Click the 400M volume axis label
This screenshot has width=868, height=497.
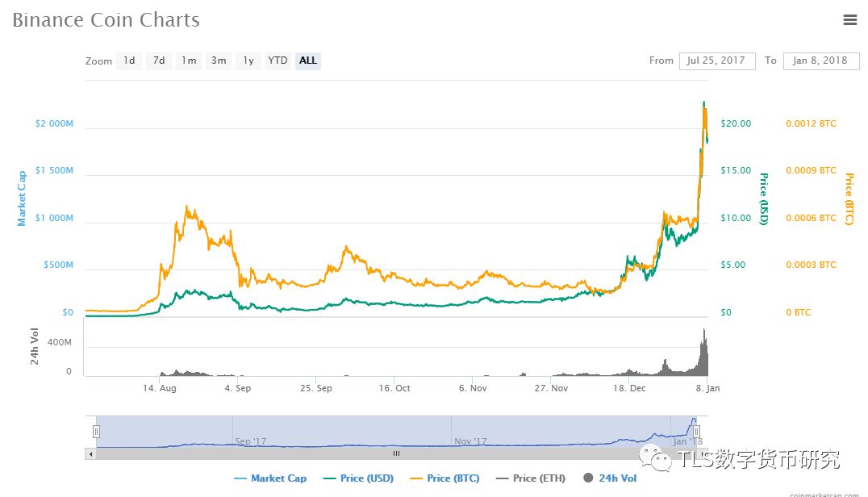pos(59,343)
